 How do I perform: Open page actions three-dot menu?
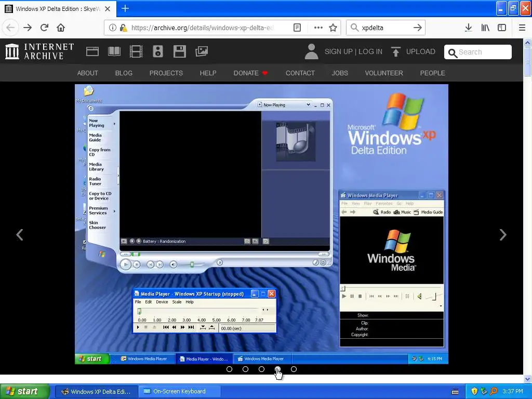pos(318,28)
